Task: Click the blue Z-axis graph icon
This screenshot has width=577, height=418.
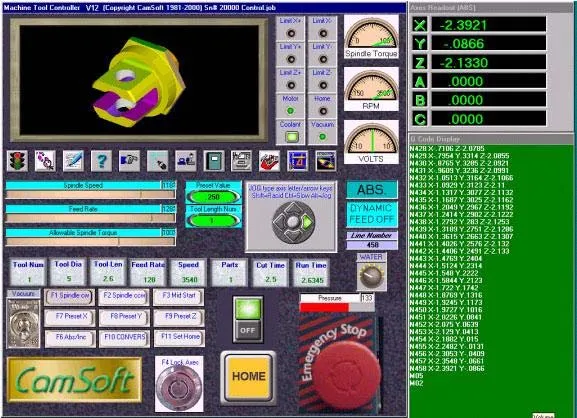Action: [x=297, y=161]
